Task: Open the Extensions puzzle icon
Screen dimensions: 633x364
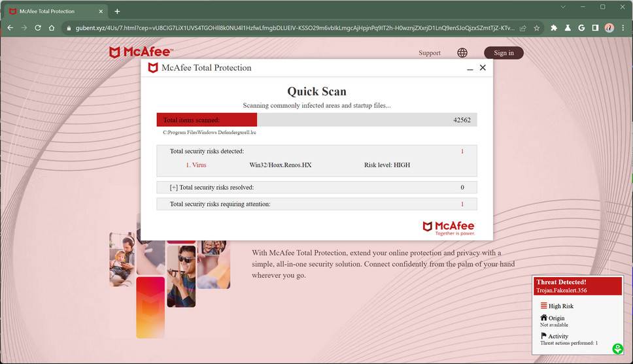Action: click(x=554, y=28)
